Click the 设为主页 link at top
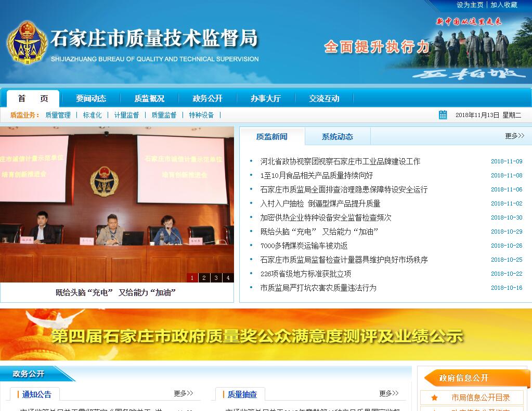The width and height of the screenshot is (532, 411). 470,5
